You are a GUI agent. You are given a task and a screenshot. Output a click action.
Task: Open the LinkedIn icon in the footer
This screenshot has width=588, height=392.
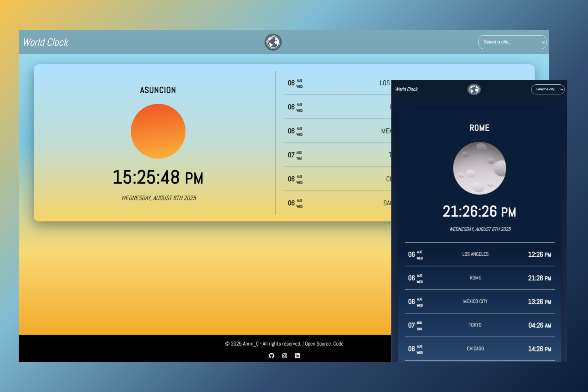pos(298,356)
